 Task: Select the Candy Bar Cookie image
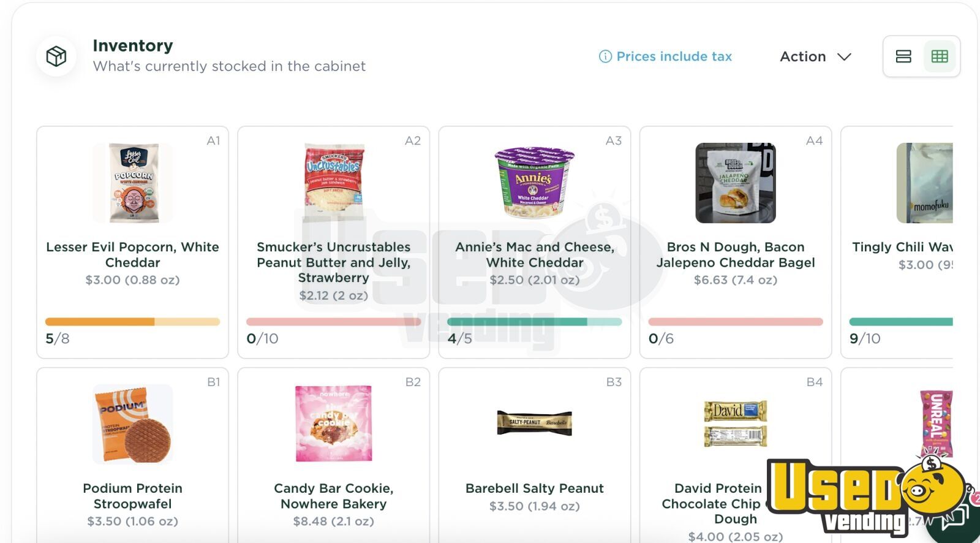pyautogui.click(x=334, y=424)
